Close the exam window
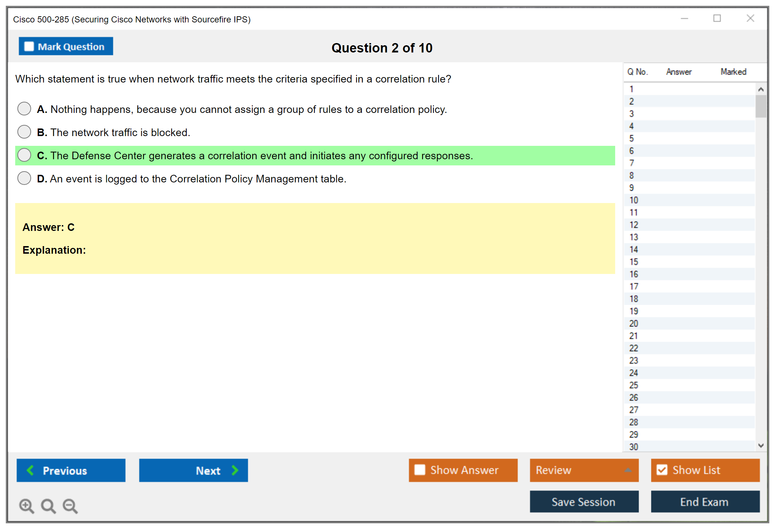Viewport: 778px width, 532px height. 750,18
